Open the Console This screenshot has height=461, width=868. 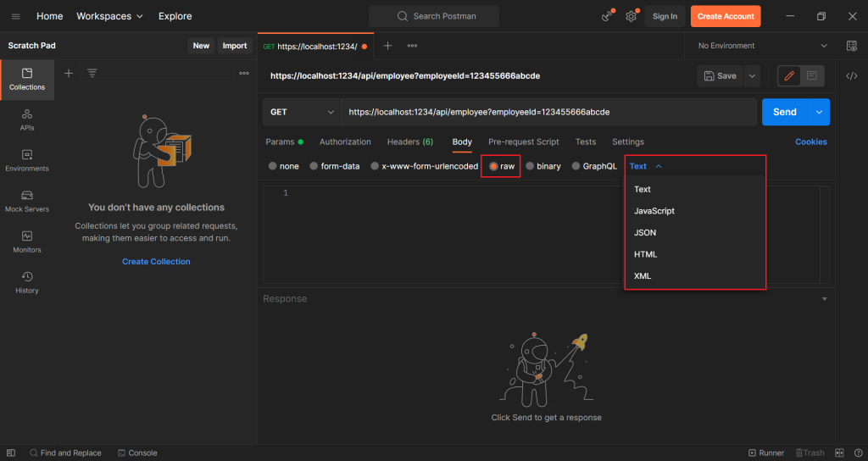(137, 453)
